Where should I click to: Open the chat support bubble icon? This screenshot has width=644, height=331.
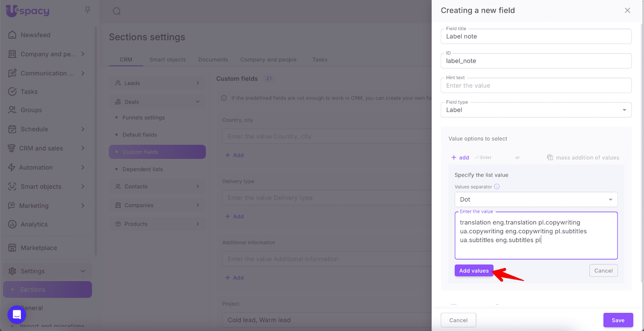[17, 314]
